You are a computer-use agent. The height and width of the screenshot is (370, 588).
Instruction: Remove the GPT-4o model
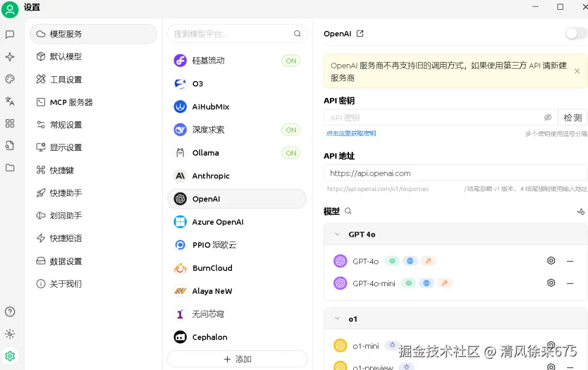pos(570,261)
